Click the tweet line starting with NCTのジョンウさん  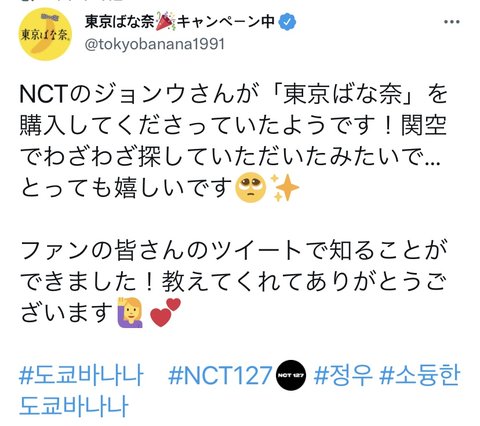(233, 94)
